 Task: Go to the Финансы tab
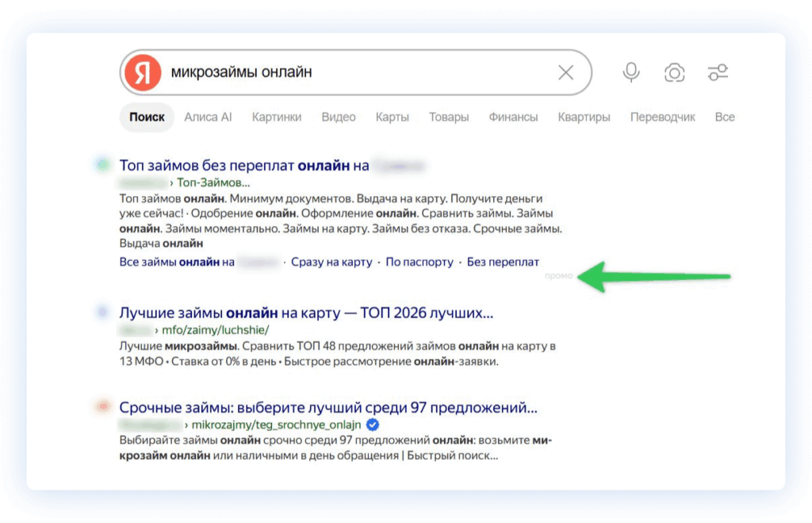[x=513, y=117]
